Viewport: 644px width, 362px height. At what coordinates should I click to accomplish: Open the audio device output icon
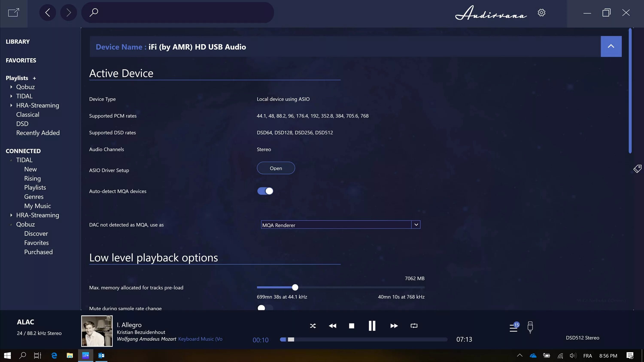530,327
